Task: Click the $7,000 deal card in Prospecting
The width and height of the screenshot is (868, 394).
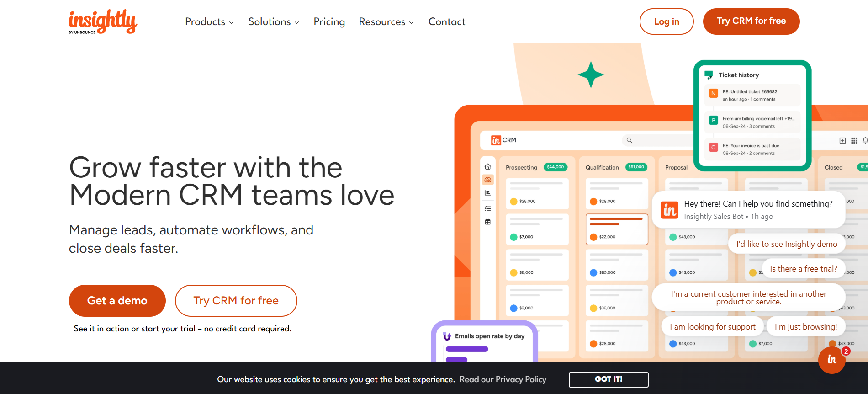Action: (x=537, y=229)
